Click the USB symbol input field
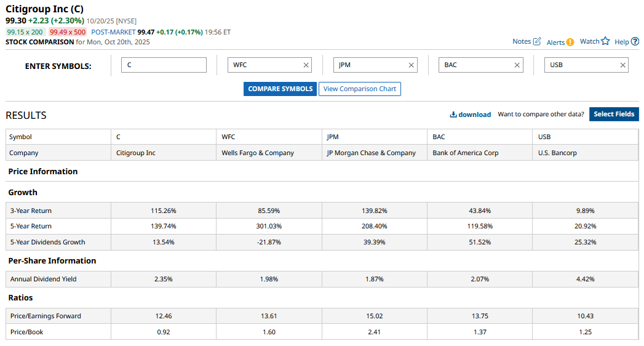 point(581,65)
